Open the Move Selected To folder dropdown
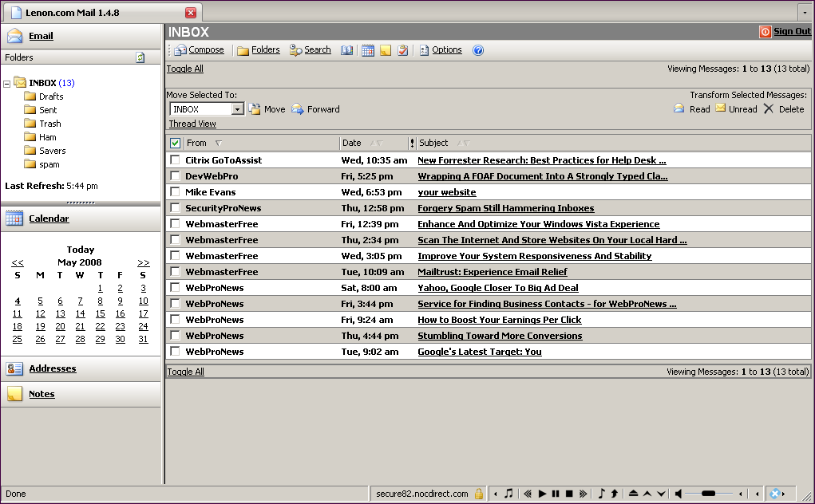The height and width of the screenshot is (504, 815). point(237,109)
